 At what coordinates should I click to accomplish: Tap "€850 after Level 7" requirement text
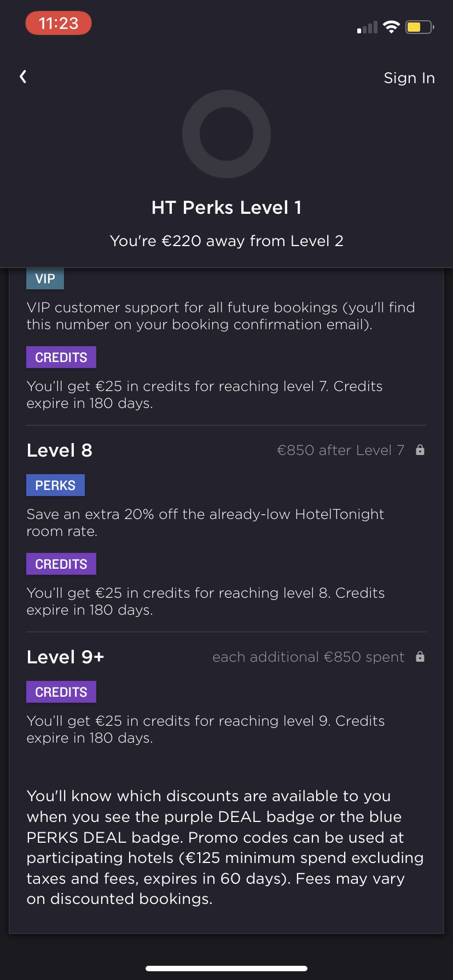340,451
